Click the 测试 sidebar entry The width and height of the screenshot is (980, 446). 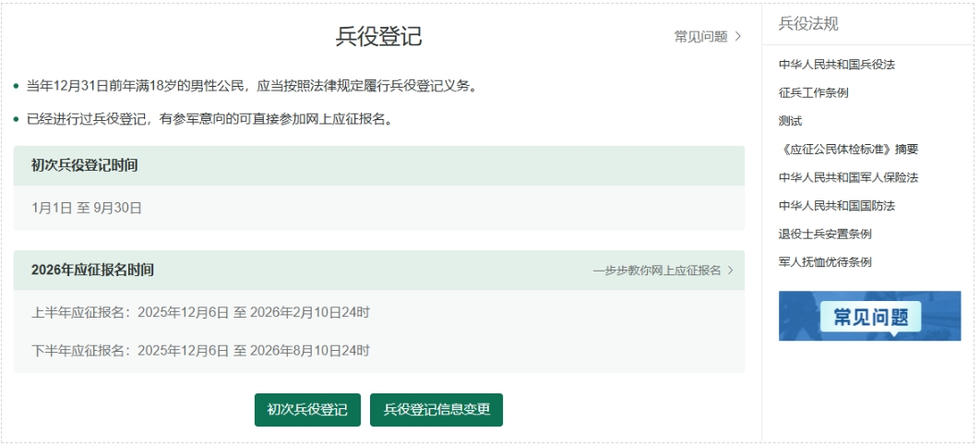[790, 121]
